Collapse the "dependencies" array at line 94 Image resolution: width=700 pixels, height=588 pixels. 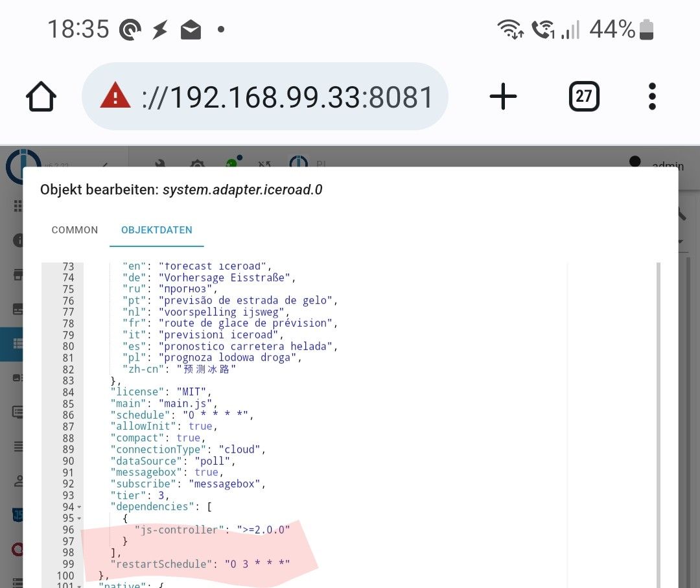coord(79,507)
